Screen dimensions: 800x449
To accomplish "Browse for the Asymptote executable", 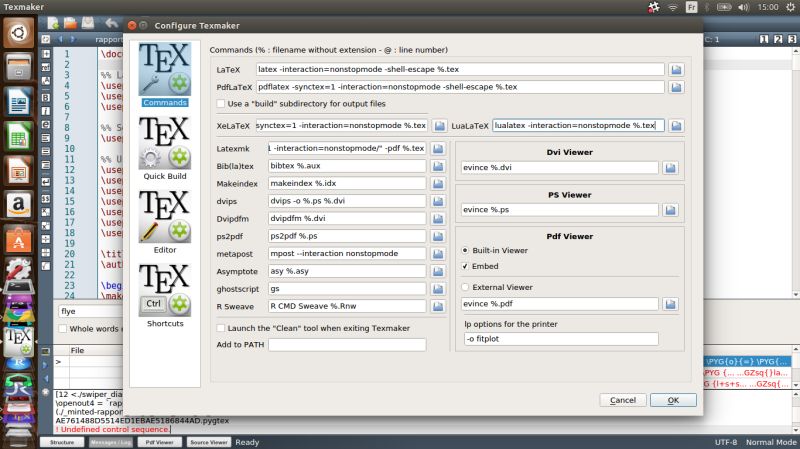I will point(438,271).
